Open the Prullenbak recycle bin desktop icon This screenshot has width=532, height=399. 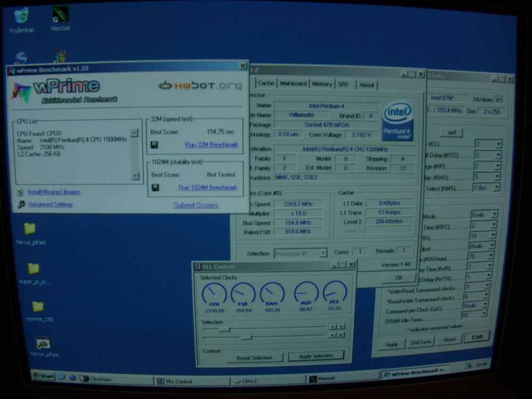point(21,16)
